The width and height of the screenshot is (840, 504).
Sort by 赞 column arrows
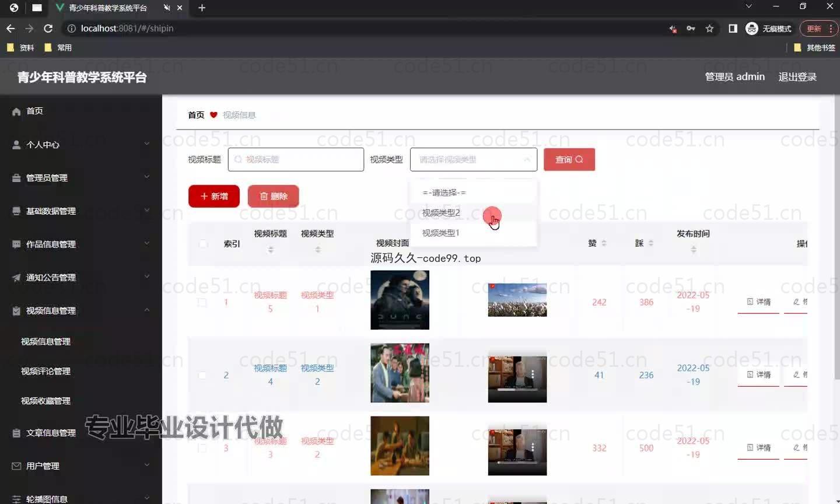pyautogui.click(x=604, y=243)
